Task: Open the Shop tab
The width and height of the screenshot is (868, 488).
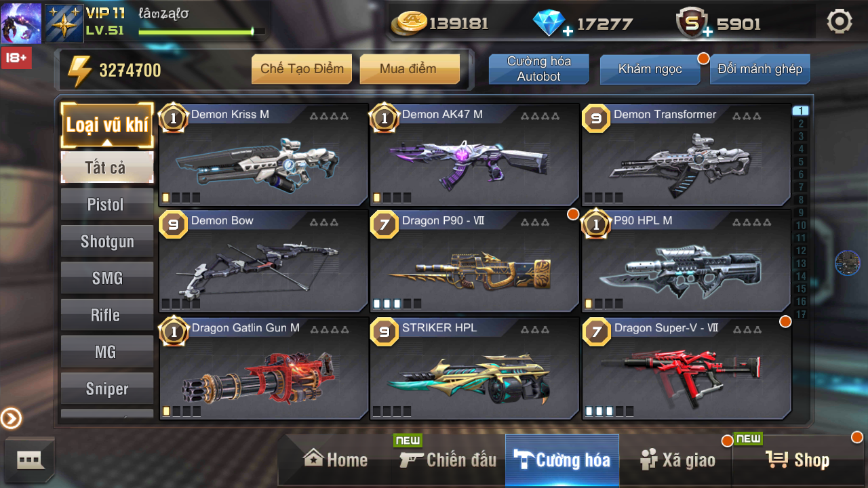Action: click(x=797, y=460)
